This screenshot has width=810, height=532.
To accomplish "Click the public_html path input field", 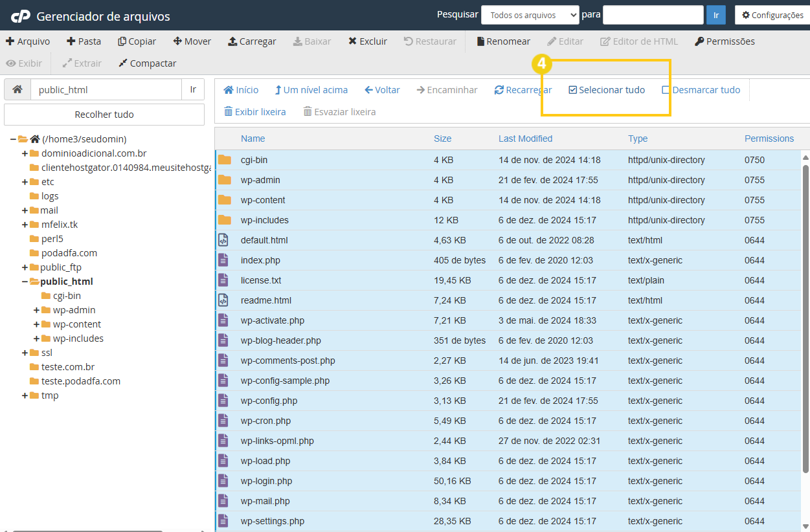I will tap(106, 90).
